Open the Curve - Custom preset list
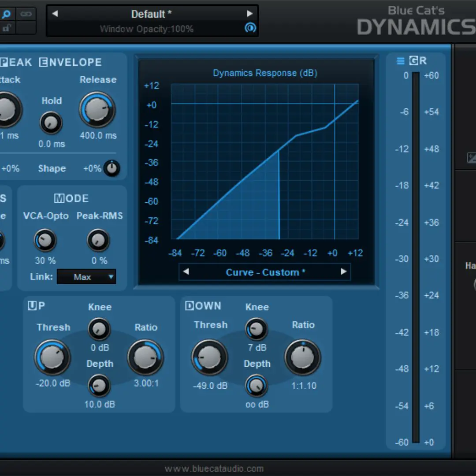The image size is (476, 476). [x=265, y=272]
